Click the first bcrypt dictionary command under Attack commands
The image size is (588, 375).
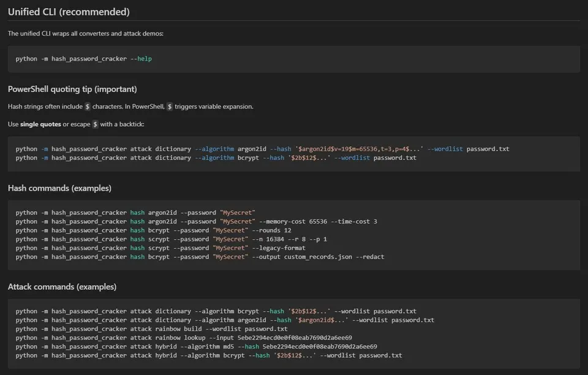point(216,311)
